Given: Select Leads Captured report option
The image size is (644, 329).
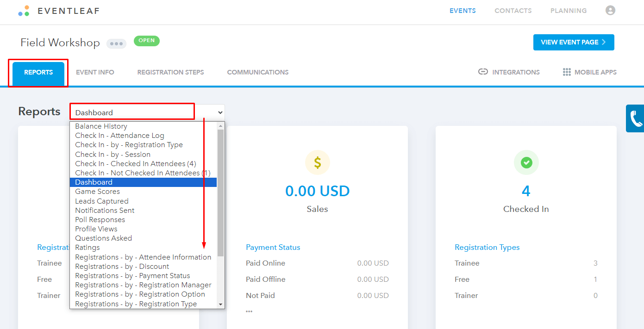Looking at the screenshot, I should 143,201.
